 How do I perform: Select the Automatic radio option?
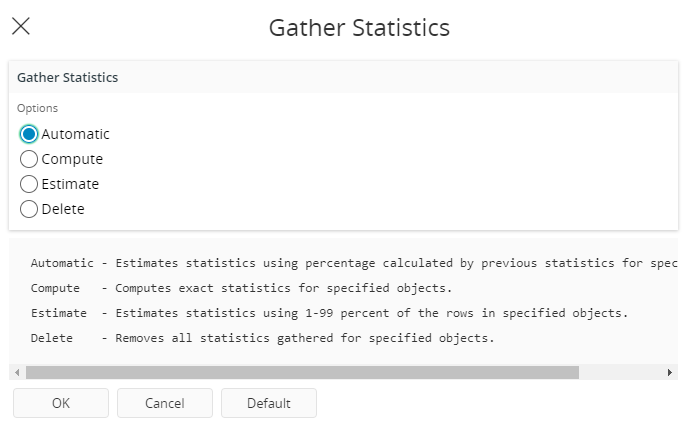[29, 134]
